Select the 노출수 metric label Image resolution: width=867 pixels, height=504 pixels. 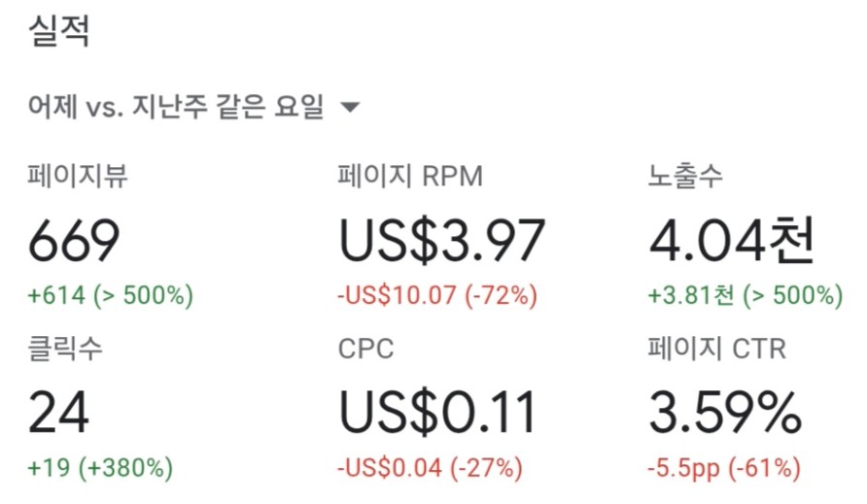[685, 177]
